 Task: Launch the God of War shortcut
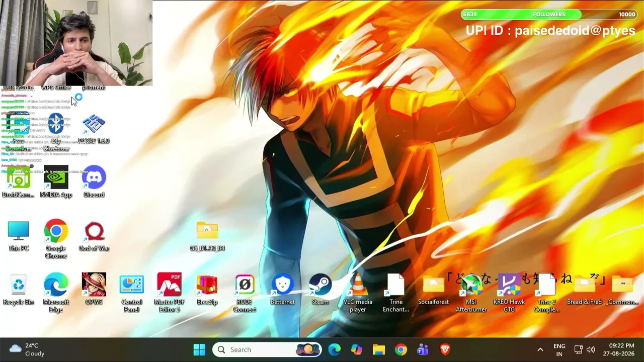(94, 236)
